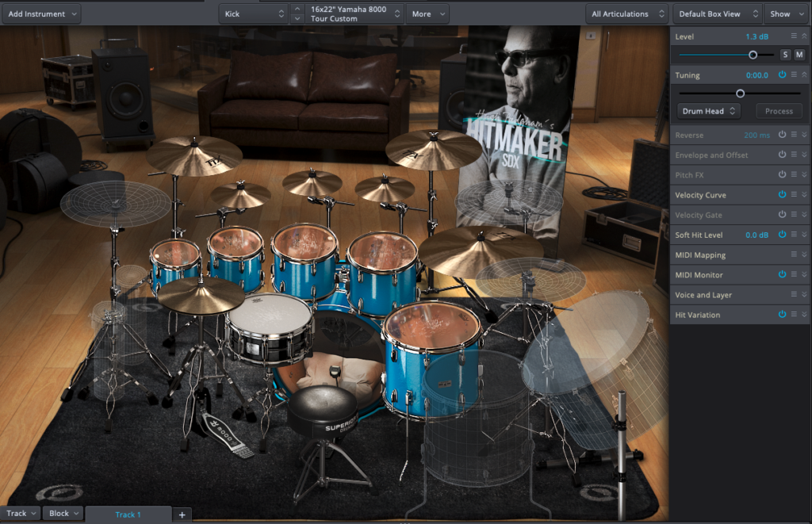Image resolution: width=812 pixels, height=524 pixels.
Task: Disable the Tuning power toggle
Action: click(782, 75)
